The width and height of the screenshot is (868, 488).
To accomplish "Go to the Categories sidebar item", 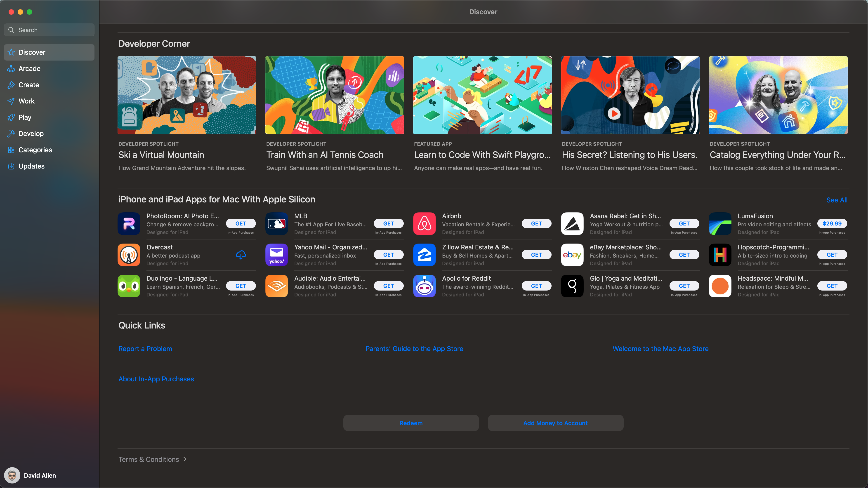I will pyautogui.click(x=35, y=150).
